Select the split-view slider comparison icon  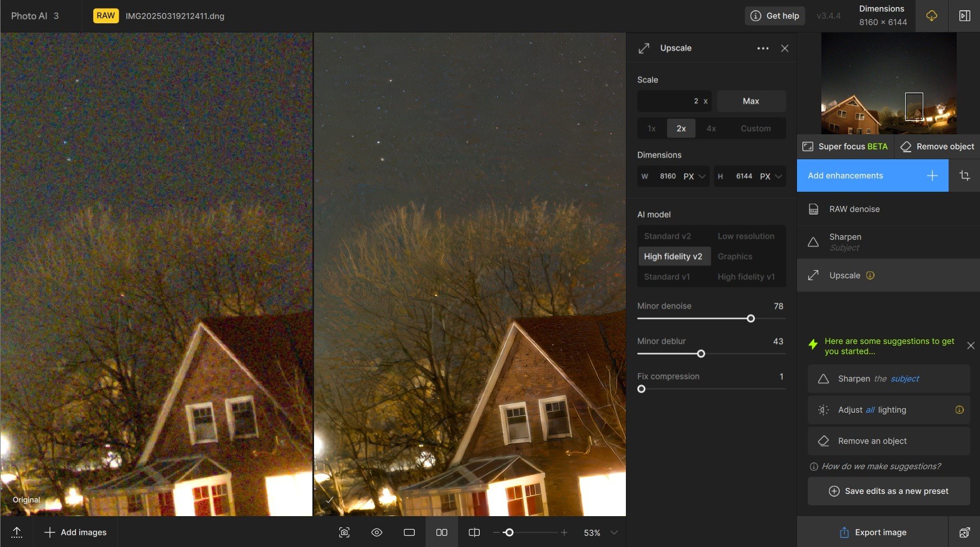point(474,532)
